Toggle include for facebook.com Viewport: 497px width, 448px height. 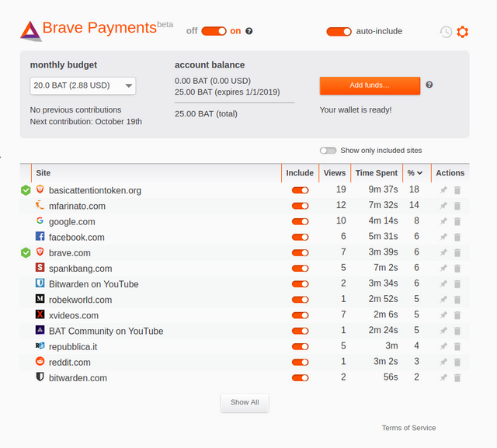pos(301,237)
